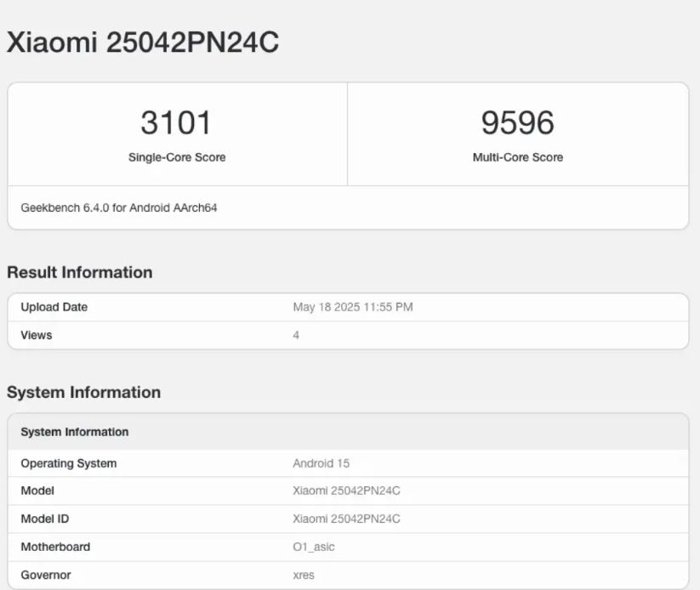The image size is (700, 590).
Task: Select the May 18 2025 11:55 PM value
Action: pyautogui.click(x=353, y=307)
